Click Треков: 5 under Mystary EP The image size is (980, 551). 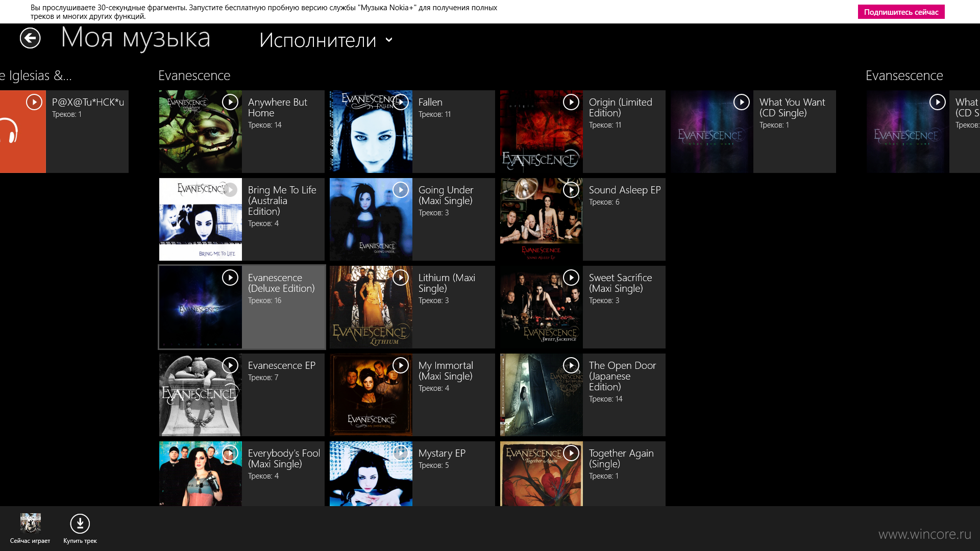[434, 465]
